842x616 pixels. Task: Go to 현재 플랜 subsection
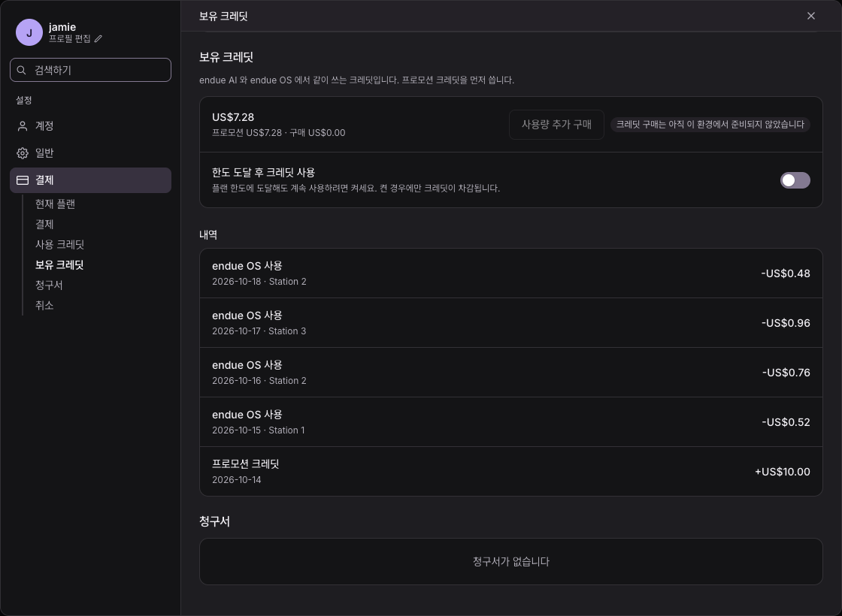(56, 204)
